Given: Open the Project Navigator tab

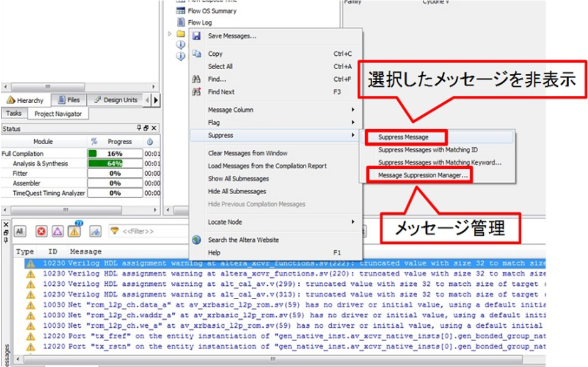Looking at the screenshot, I should 58,113.
